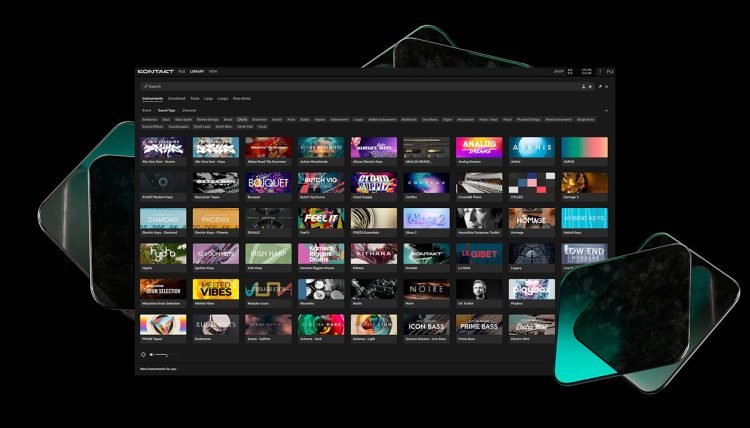Open the Analog Dreams library thumbnail
This screenshot has width=750, height=428.
coord(478,149)
